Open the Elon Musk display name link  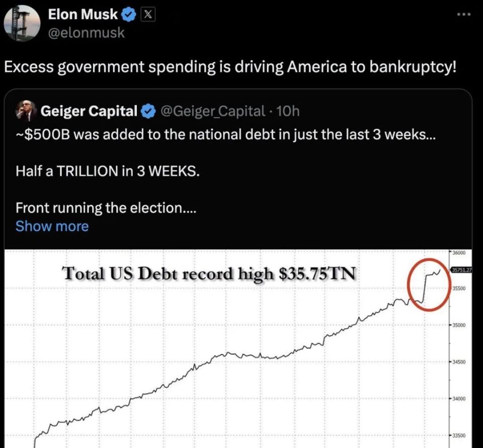83,16
